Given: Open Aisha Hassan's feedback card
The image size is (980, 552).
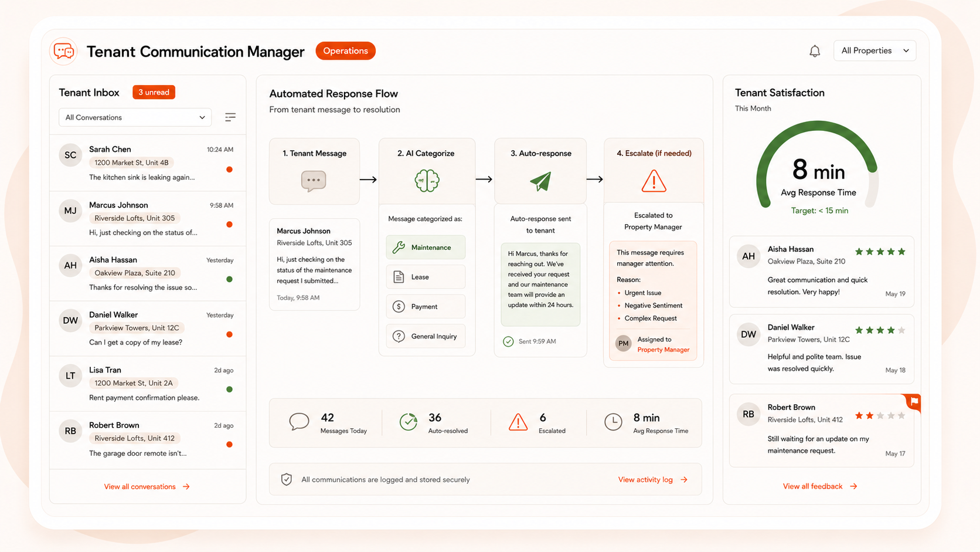Looking at the screenshot, I should click(821, 272).
